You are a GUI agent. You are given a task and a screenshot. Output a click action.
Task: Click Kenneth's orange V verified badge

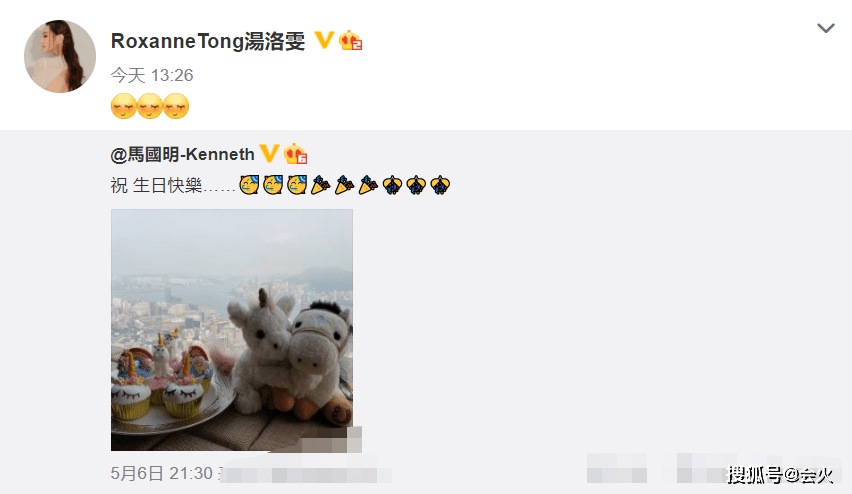click(270, 154)
